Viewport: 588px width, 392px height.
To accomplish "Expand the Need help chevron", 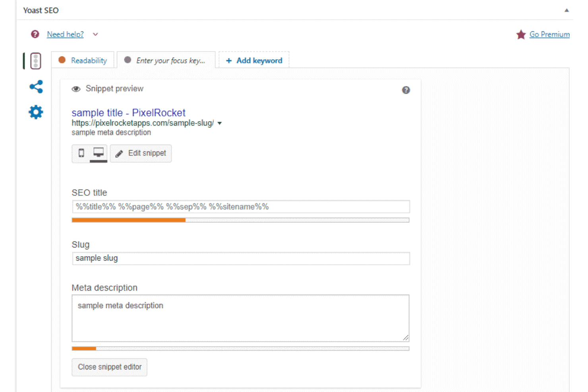I will 95,34.
